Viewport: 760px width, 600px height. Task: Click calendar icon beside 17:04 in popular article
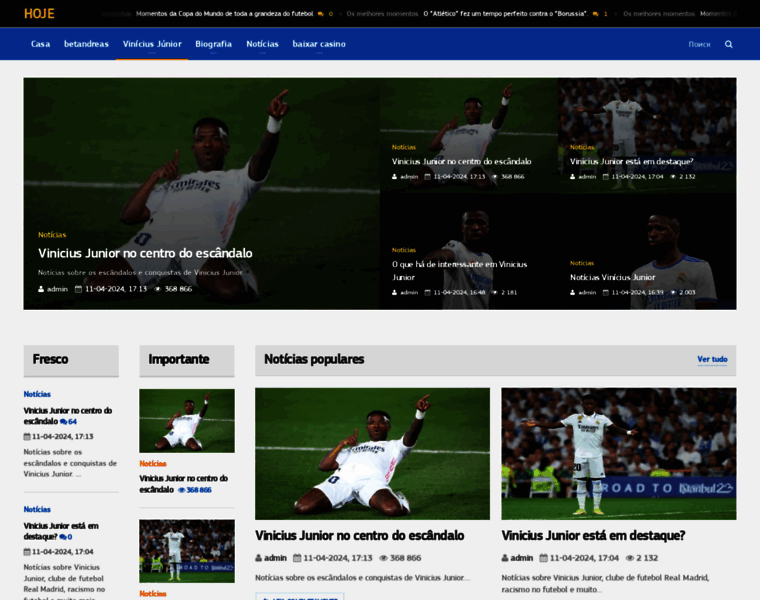(x=543, y=558)
